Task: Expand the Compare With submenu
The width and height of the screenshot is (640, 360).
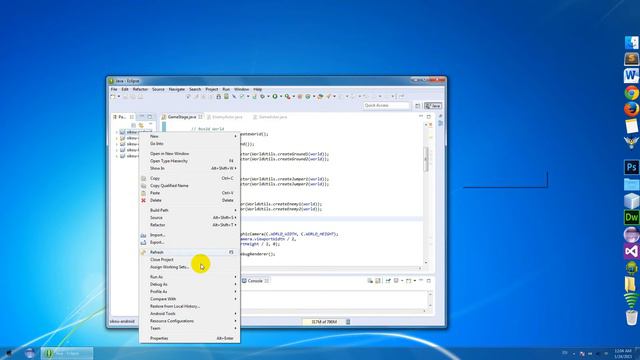Action: coord(189,299)
